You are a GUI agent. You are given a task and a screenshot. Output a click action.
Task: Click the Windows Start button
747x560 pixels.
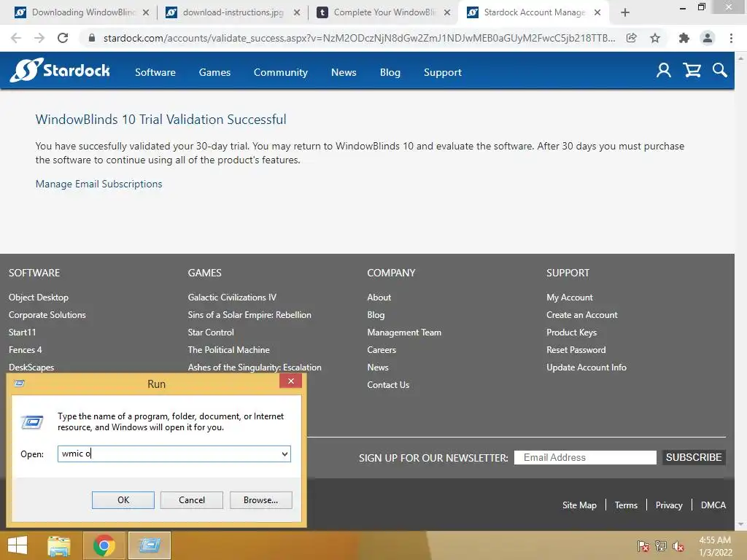click(x=18, y=545)
